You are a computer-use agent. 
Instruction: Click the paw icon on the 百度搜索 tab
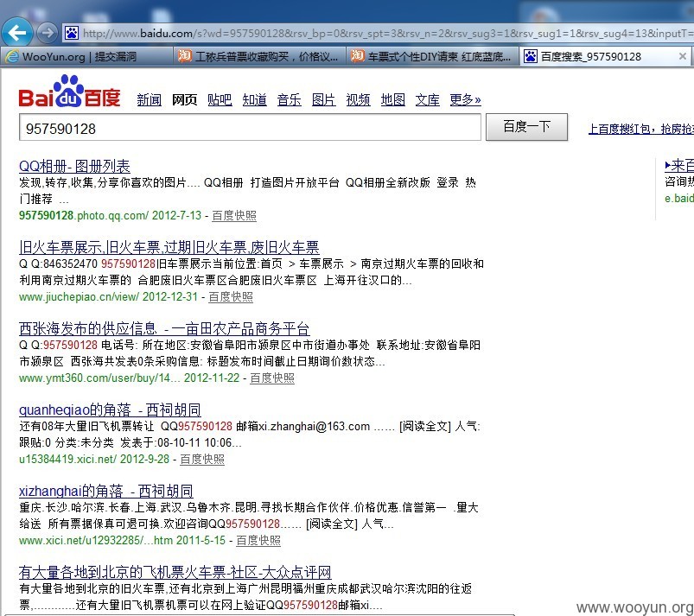pos(531,56)
